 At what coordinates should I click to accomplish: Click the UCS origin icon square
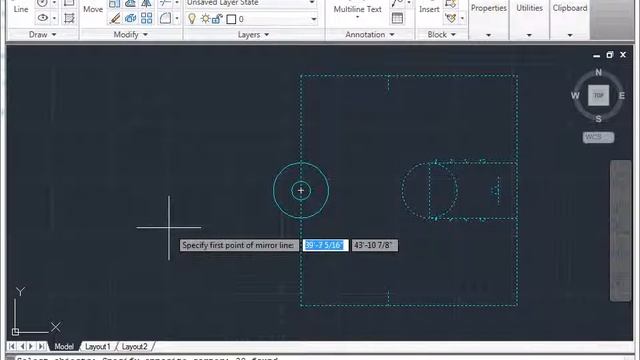click(16, 332)
